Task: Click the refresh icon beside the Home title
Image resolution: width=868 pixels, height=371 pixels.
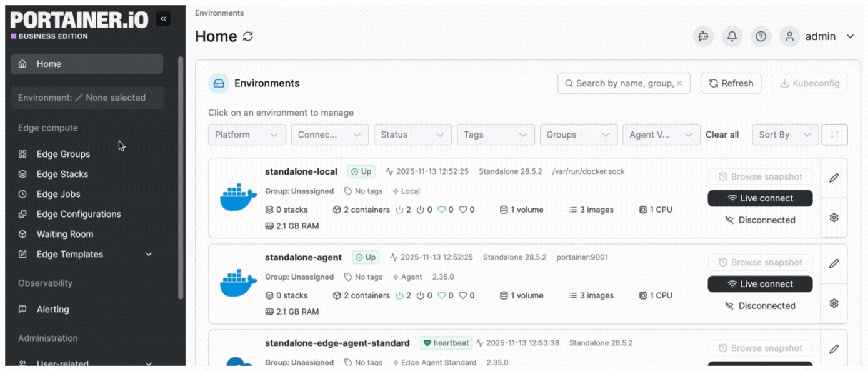Action: pos(248,36)
